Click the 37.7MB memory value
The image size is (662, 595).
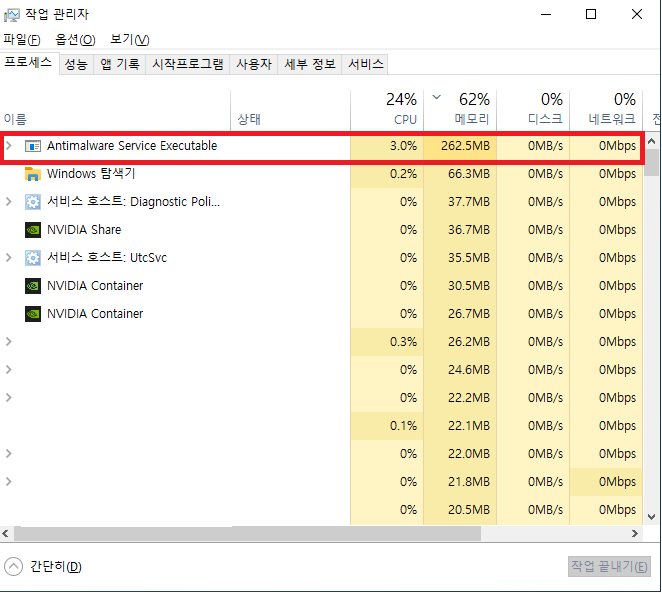469,201
